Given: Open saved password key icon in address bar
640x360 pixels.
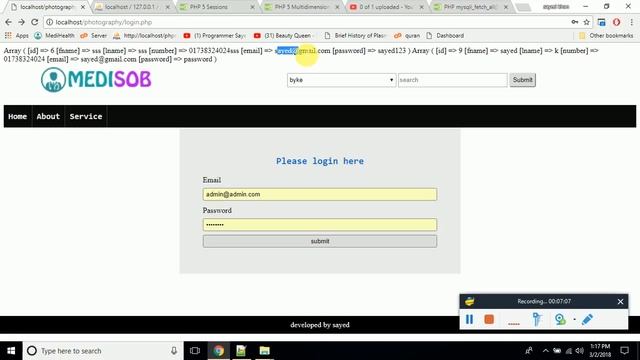Looking at the screenshot, I should (x=575, y=22).
